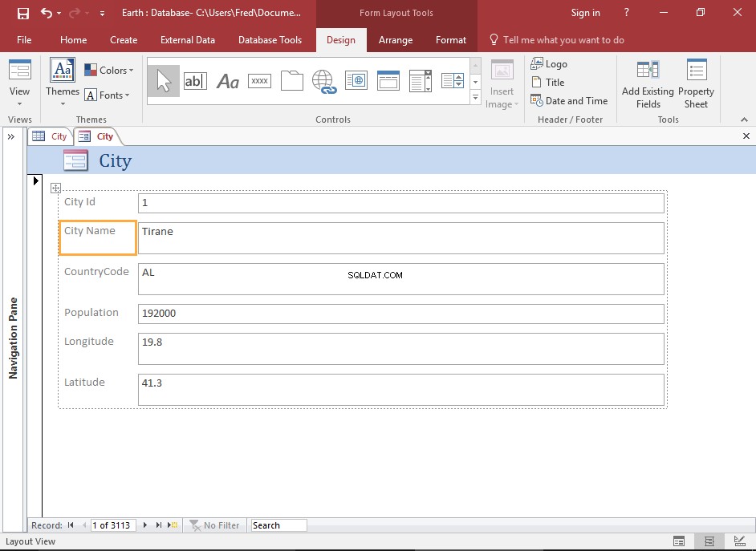Expand the Navigation Pane with the chevrons

(x=11, y=137)
